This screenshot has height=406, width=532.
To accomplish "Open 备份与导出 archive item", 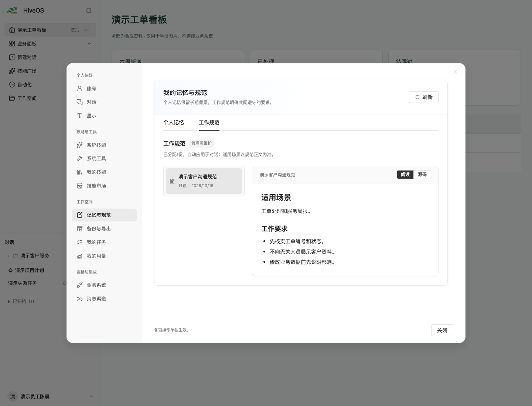I will 104,229.
